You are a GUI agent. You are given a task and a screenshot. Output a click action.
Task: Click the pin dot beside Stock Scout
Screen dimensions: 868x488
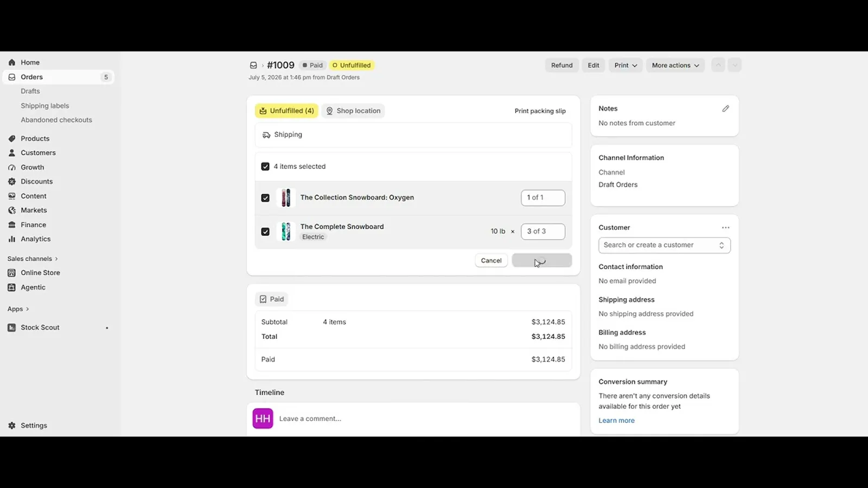[107, 328]
